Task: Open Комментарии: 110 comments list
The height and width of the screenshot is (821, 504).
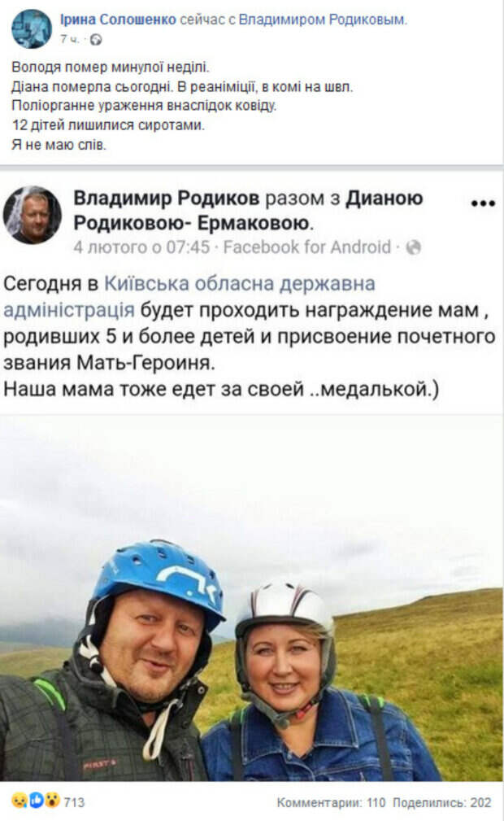Action: point(331,802)
